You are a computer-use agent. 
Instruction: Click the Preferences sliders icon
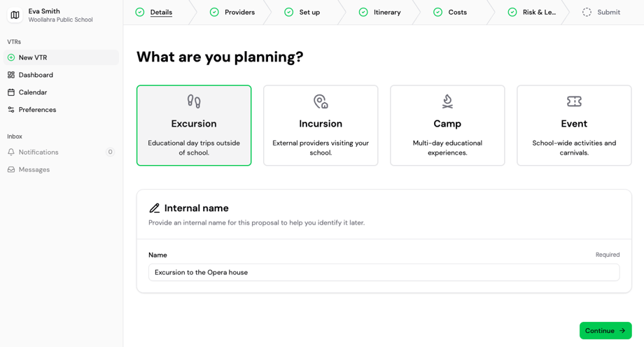click(11, 110)
